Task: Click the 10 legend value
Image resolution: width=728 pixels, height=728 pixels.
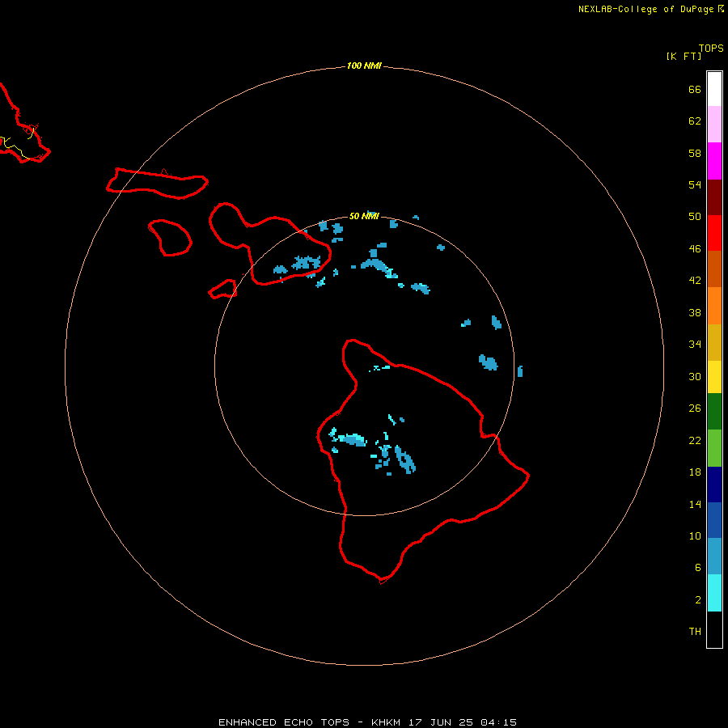Action: point(695,535)
